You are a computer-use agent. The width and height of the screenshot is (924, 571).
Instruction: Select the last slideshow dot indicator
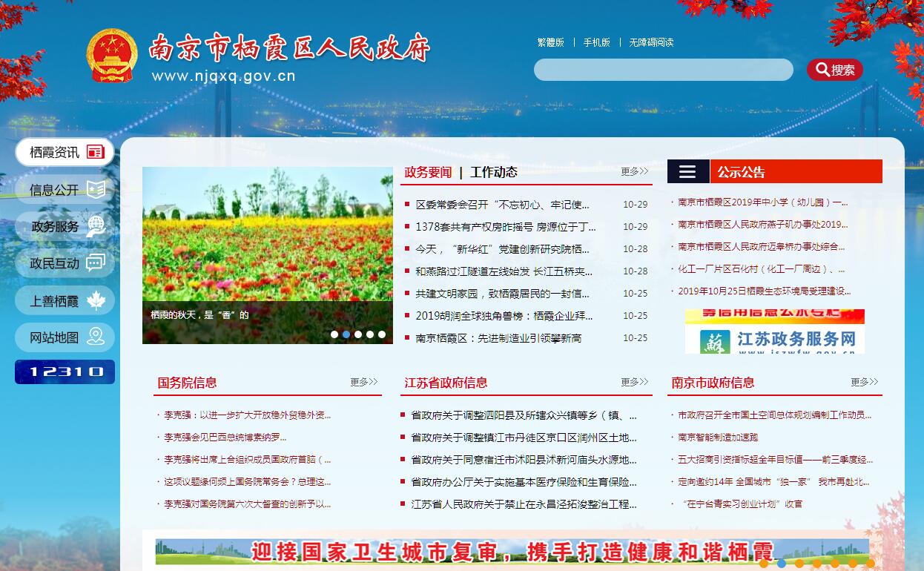[x=382, y=334]
